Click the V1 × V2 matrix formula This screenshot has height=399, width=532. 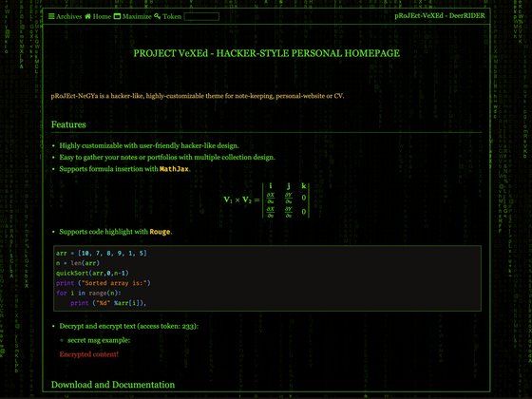267,199
